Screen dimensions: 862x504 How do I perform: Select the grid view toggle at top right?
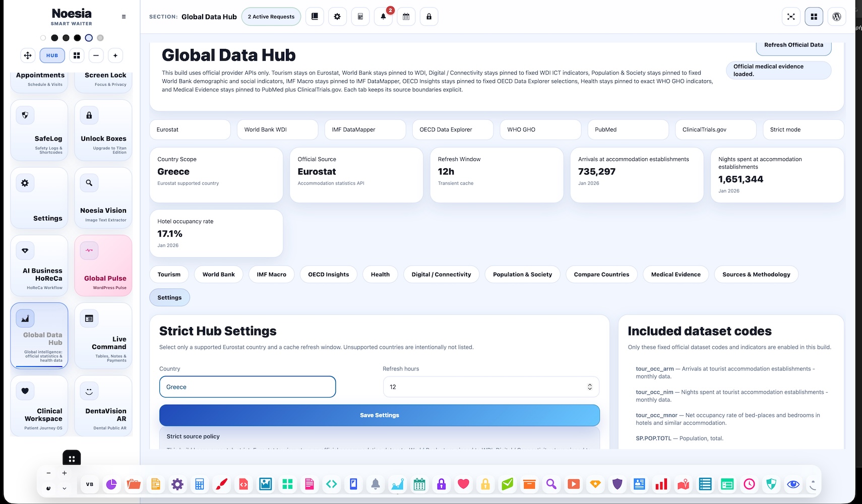(x=814, y=17)
